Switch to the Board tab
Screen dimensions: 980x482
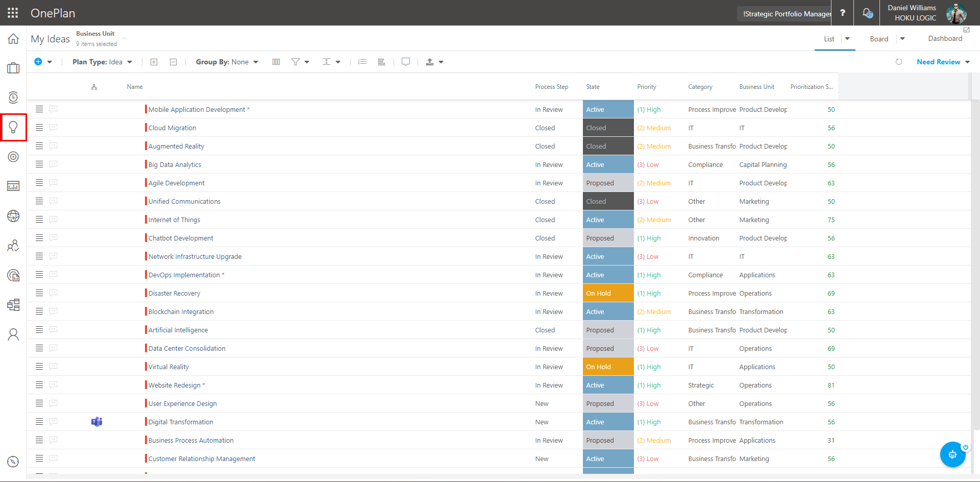pos(879,39)
